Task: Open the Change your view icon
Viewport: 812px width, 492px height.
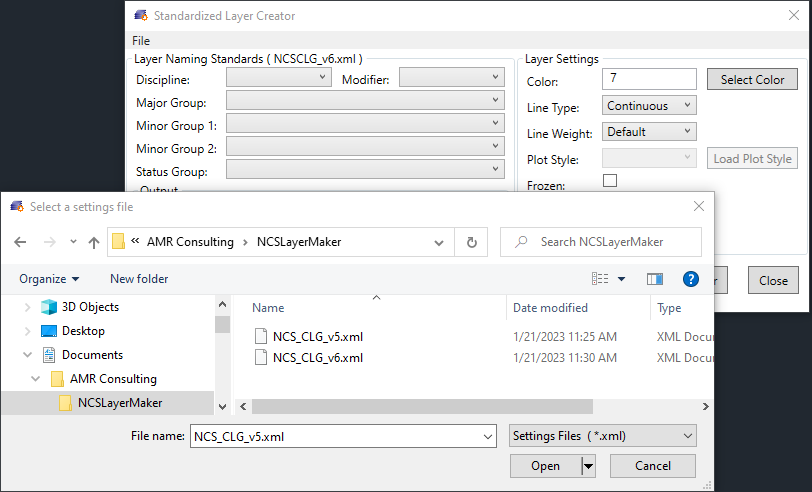Action: (602, 279)
